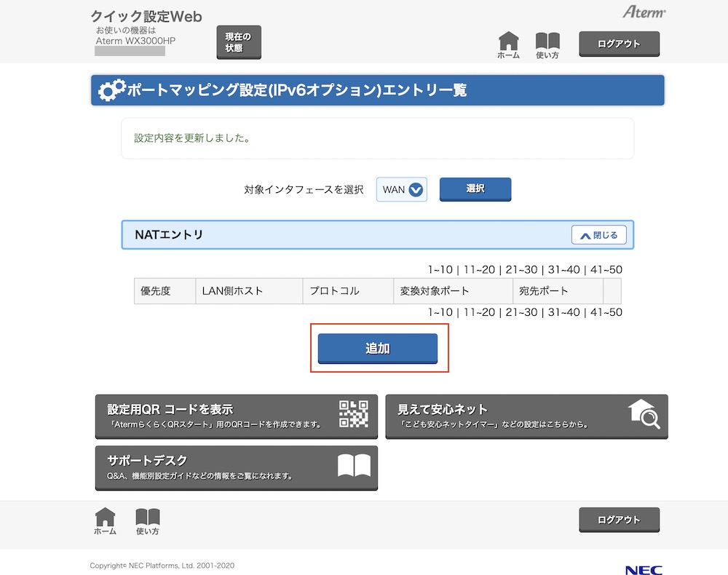Click the ホーム house icon in the footer
The height and width of the screenshot is (575, 728).
(105, 518)
